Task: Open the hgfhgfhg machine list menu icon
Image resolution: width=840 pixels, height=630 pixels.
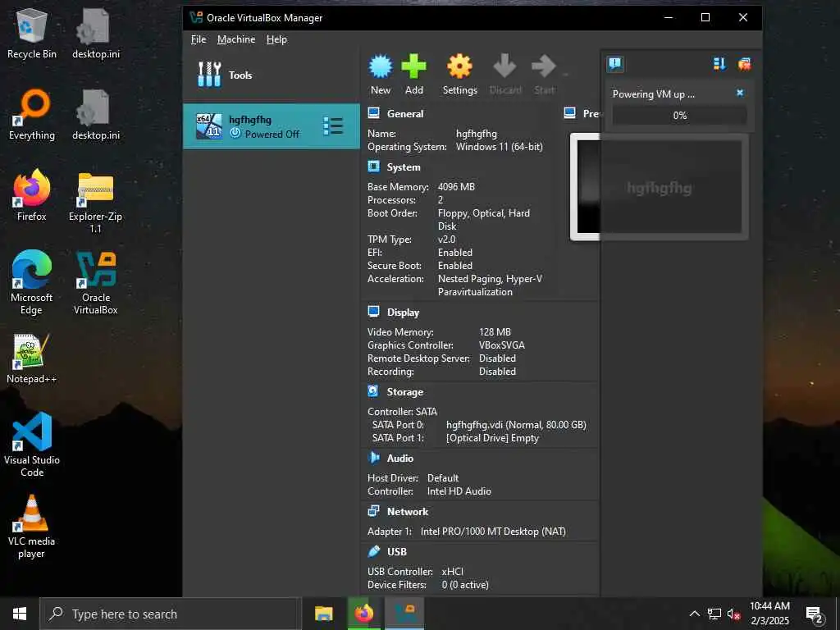Action: click(333, 126)
